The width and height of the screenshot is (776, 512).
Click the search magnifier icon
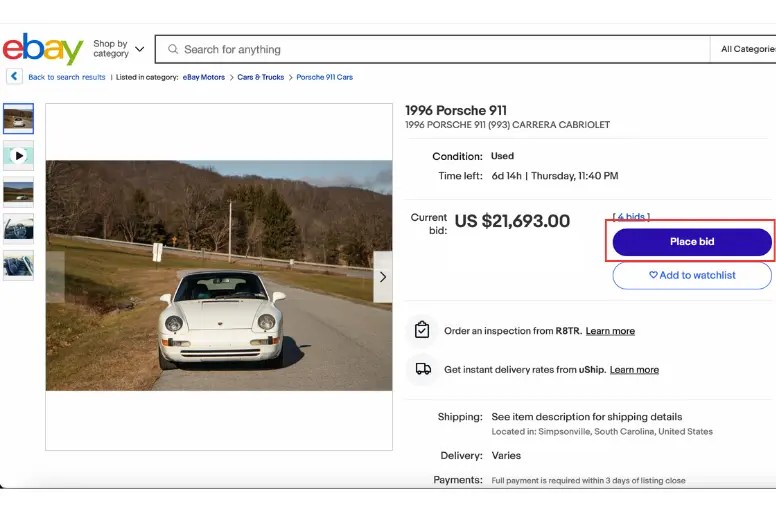coord(173,49)
